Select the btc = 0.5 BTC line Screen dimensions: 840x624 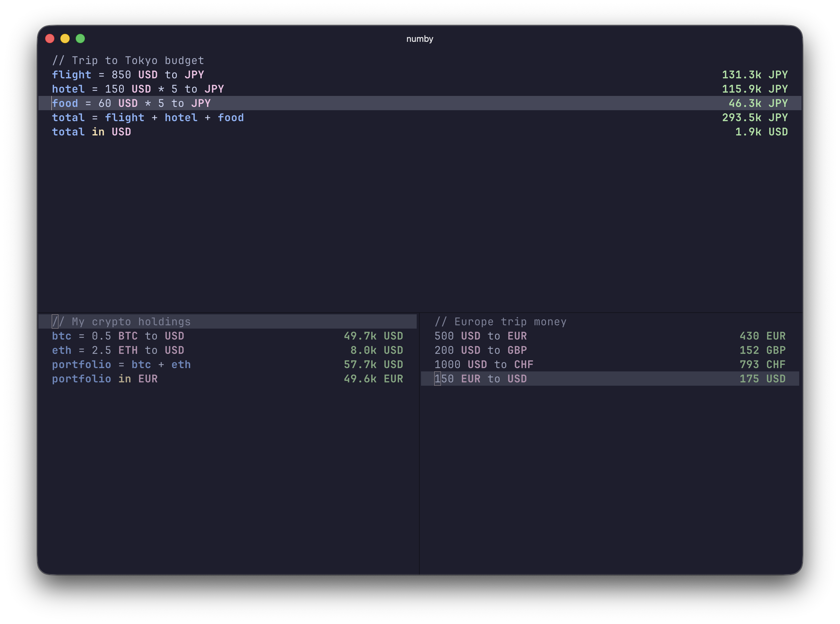point(118,336)
